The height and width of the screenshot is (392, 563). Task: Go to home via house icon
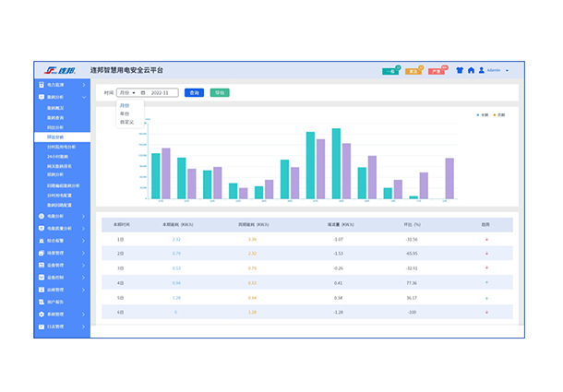471,70
